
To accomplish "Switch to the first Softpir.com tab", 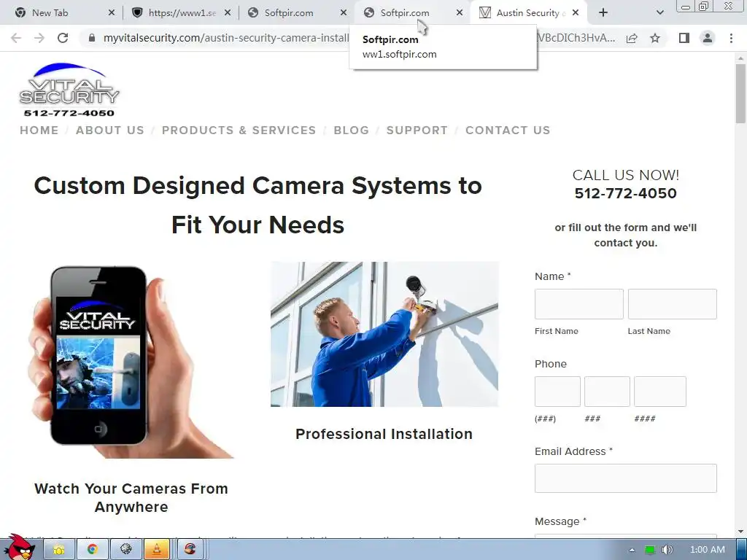I will [x=289, y=13].
